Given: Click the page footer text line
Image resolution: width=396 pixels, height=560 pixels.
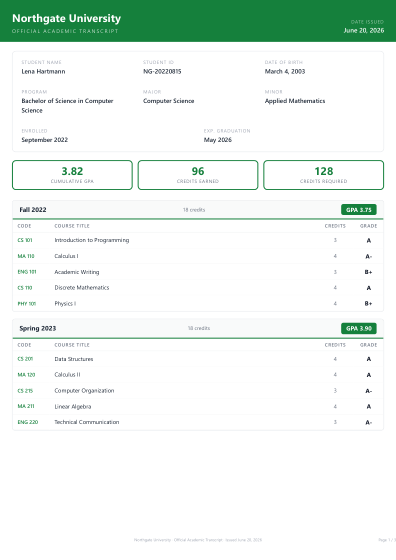Looking at the screenshot, I should [198, 540].
